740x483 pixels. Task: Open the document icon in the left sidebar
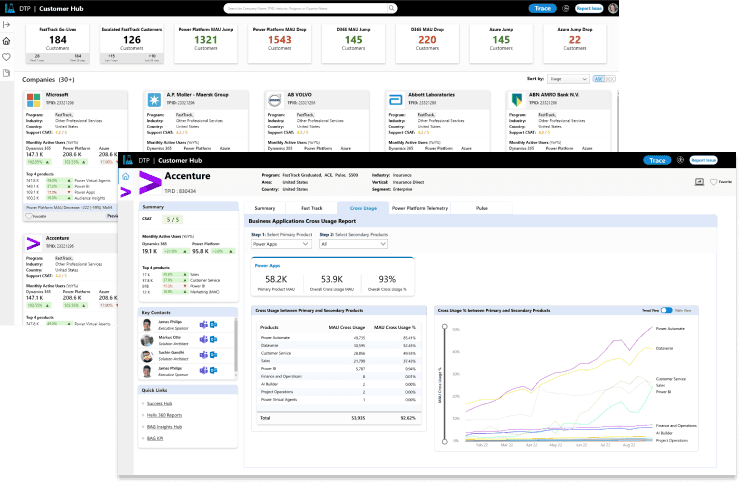click(8, 73)
